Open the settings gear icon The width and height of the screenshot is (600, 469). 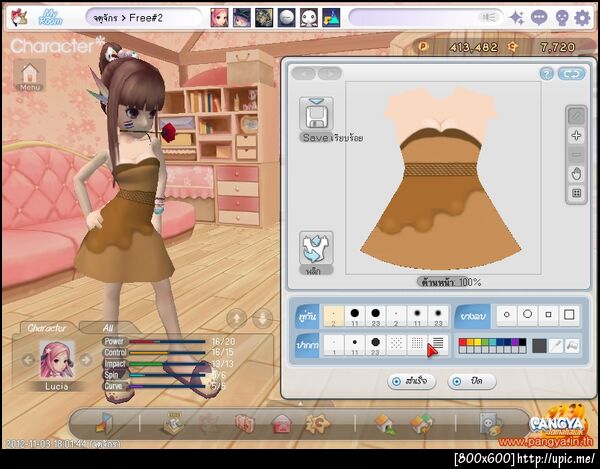tap(582, 18)
